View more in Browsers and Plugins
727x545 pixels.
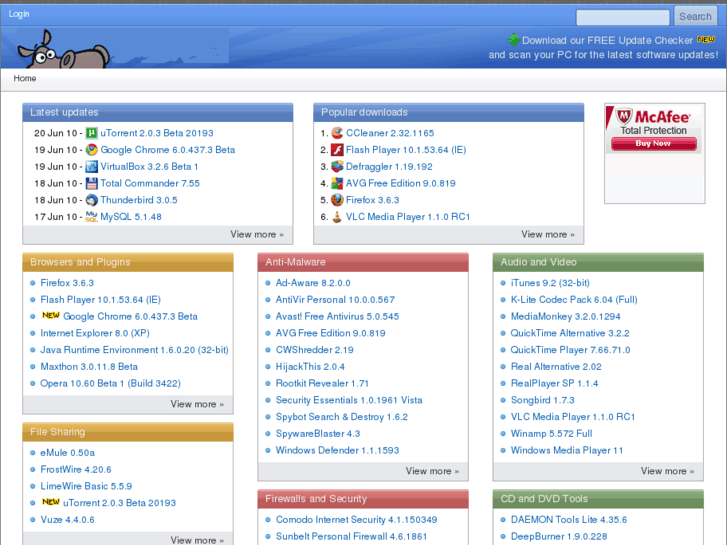[x=197, y=404]
